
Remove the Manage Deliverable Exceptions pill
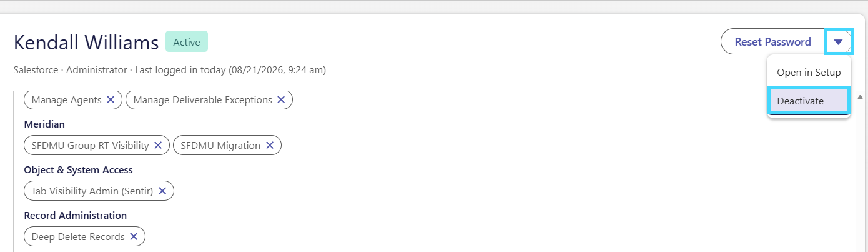point(281,99)
